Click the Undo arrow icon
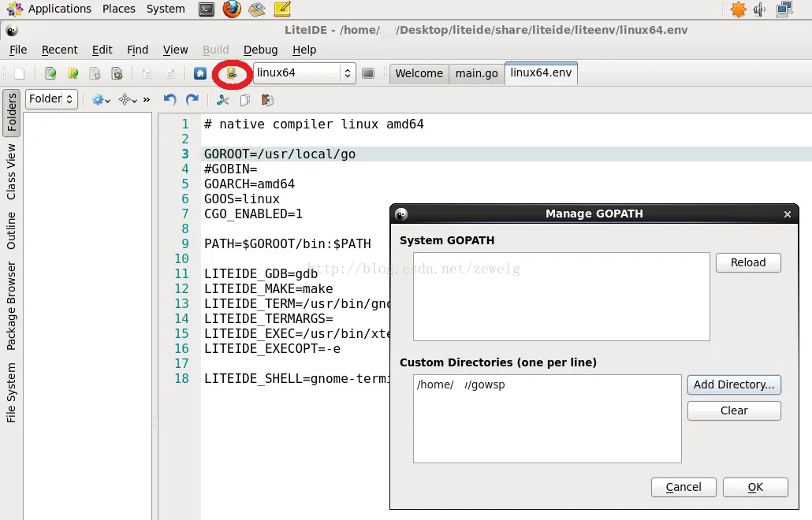Screen dimensions: 812x520 (169, 99)
